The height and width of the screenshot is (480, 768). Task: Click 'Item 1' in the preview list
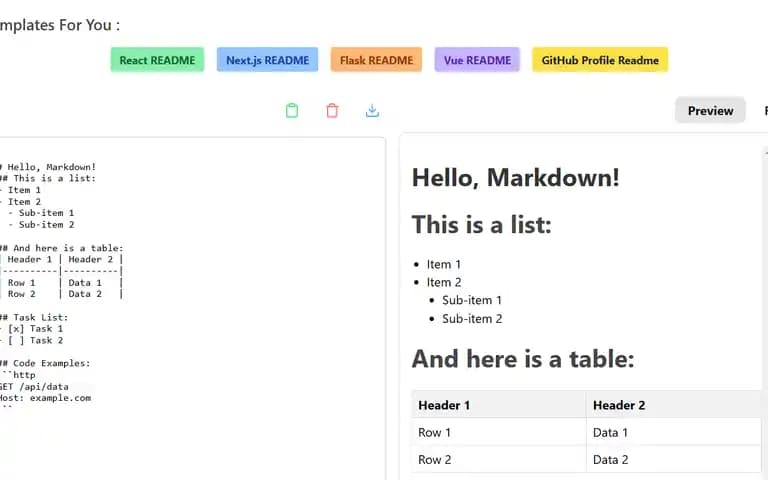[444, 264]
